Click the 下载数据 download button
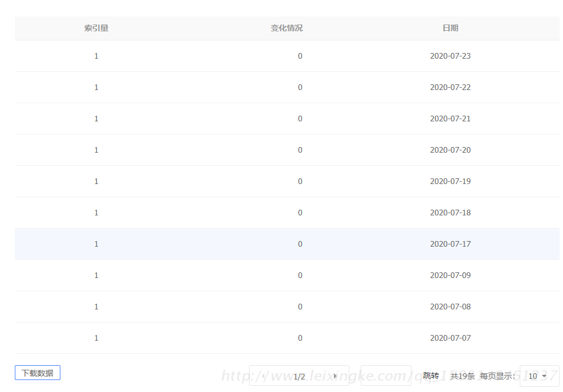The width and height of the screenshot is (563, 392). point(38,373)
